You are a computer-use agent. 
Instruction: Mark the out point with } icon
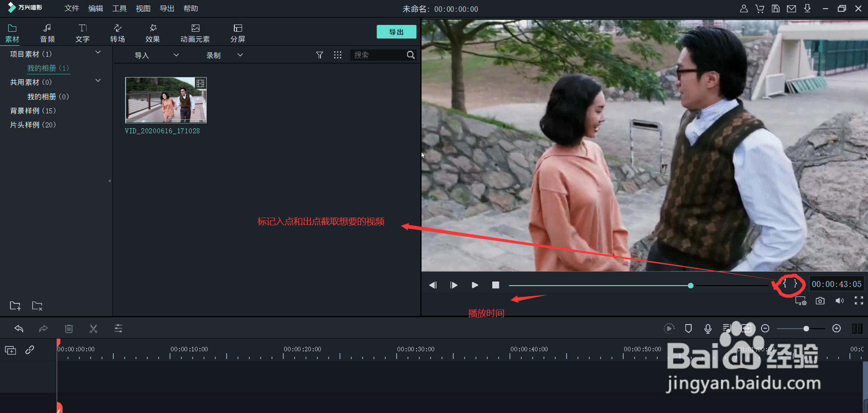795,284
